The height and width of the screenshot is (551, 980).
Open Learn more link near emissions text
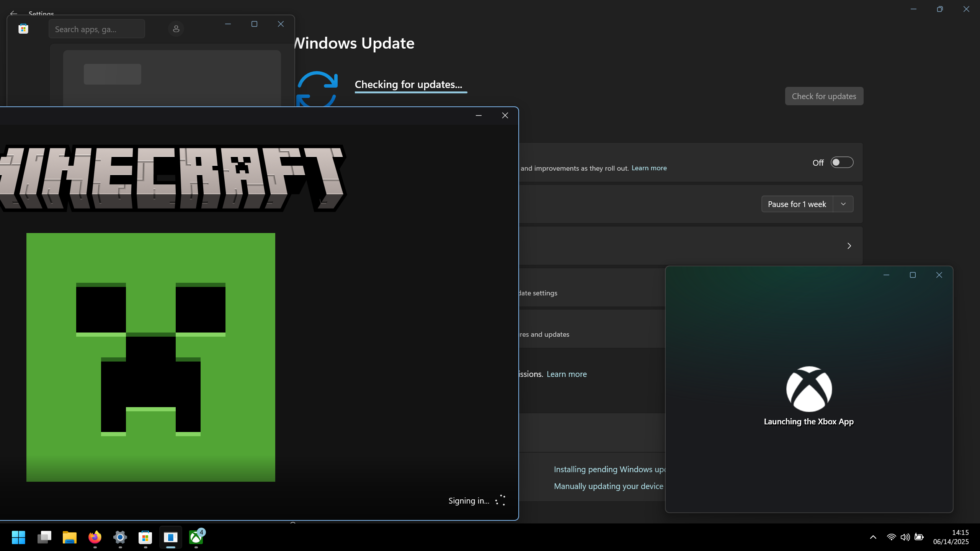pyautogui.click(x=567, y=374)
